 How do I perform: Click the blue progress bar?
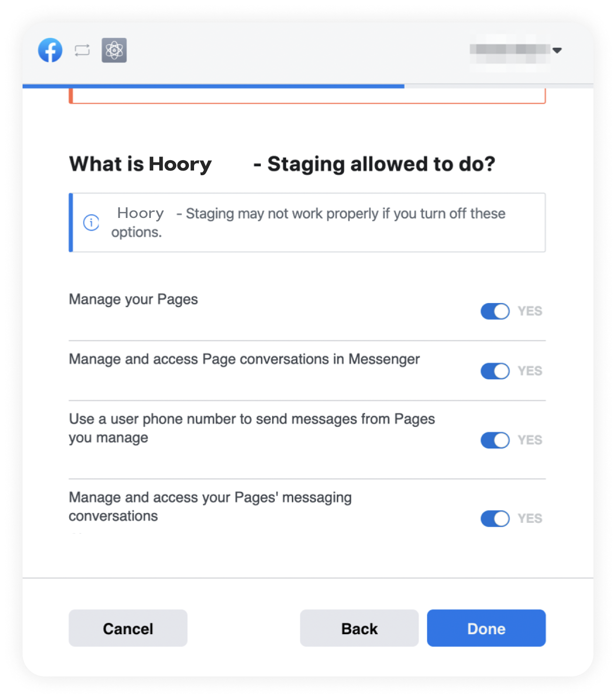(213, 86)
